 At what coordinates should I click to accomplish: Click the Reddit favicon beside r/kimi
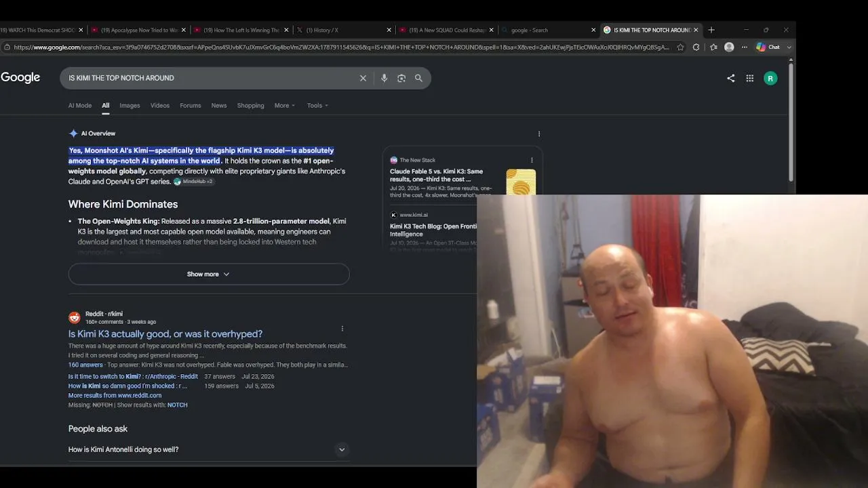pos(75,317)
